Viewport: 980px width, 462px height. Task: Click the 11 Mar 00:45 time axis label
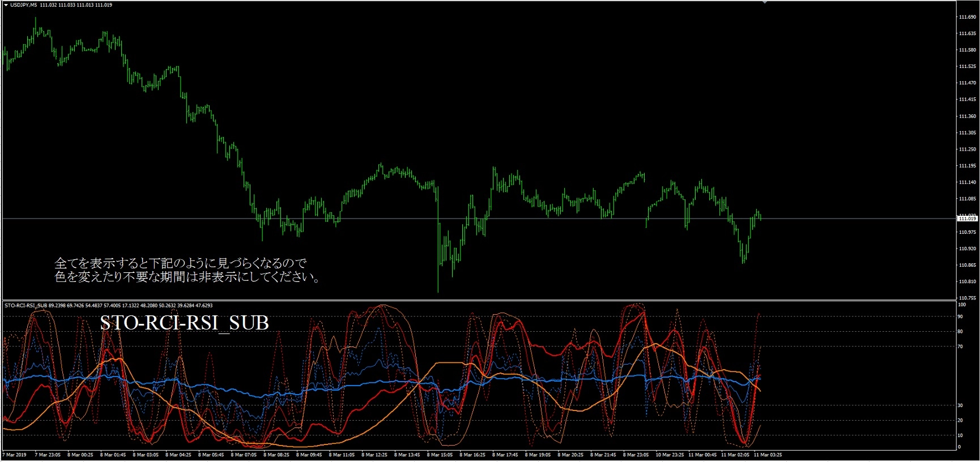[x=702, y=455]
